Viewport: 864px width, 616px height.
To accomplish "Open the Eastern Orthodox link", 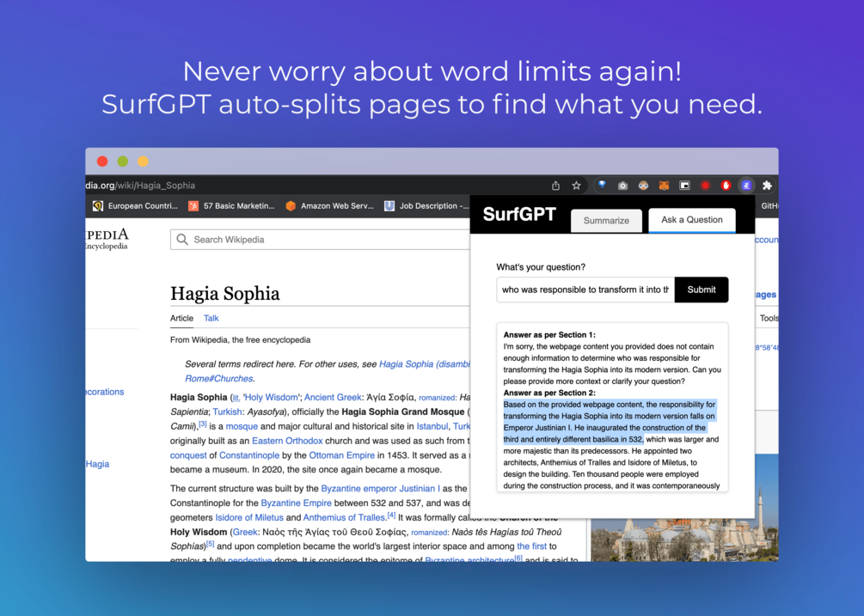I will click(287, 441).
